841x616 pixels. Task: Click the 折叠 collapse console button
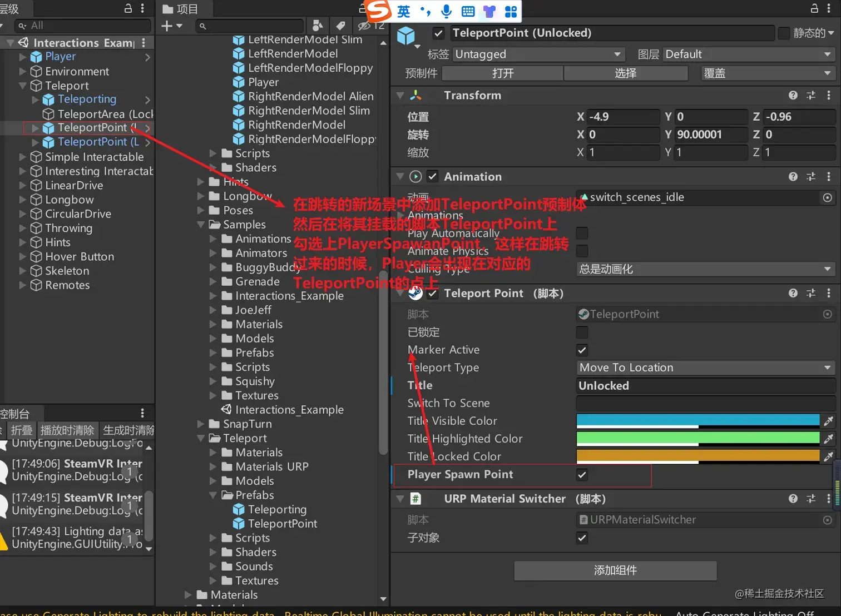22,430
